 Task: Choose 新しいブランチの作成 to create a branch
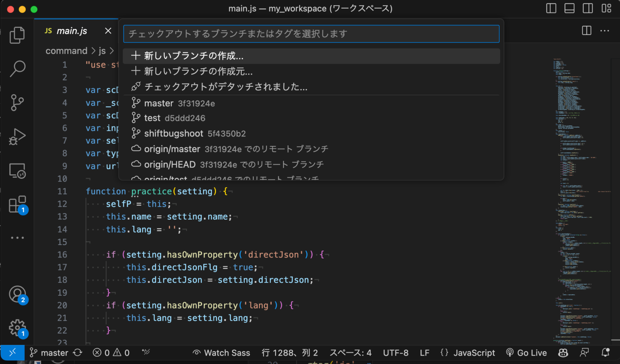pyautogui.click(x=194, y=56)
